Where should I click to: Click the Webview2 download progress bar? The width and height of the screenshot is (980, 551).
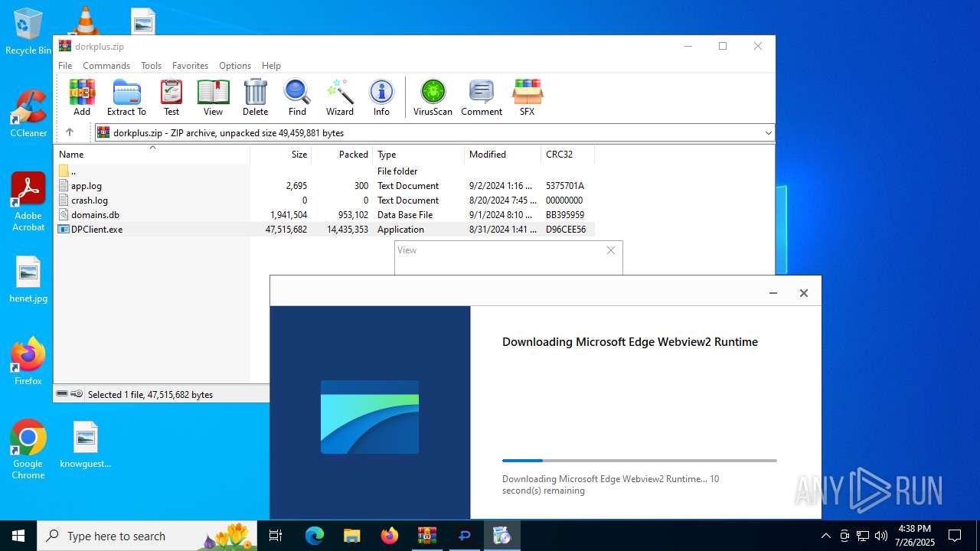(x=639, y=461)
